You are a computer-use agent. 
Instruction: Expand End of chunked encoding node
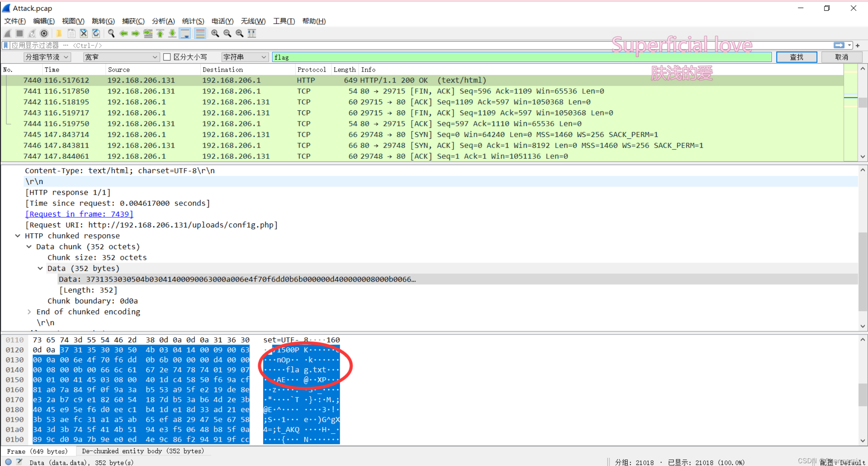coord(29,312)
